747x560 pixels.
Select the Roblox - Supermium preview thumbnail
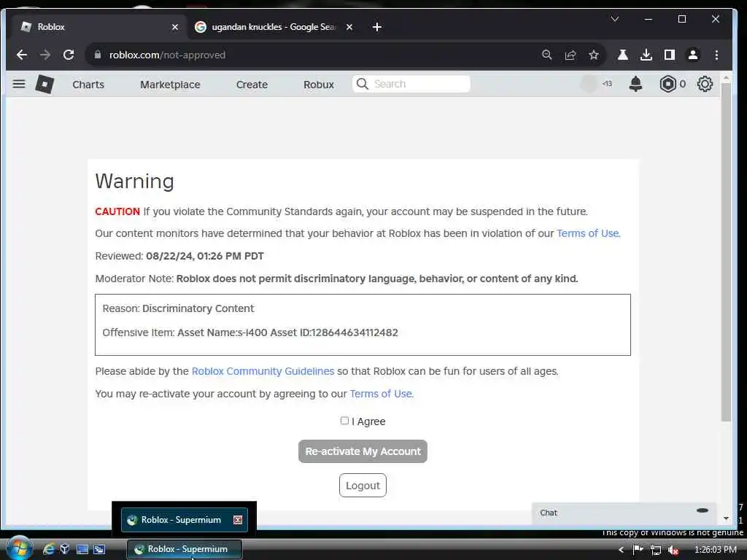click(185, 519)
